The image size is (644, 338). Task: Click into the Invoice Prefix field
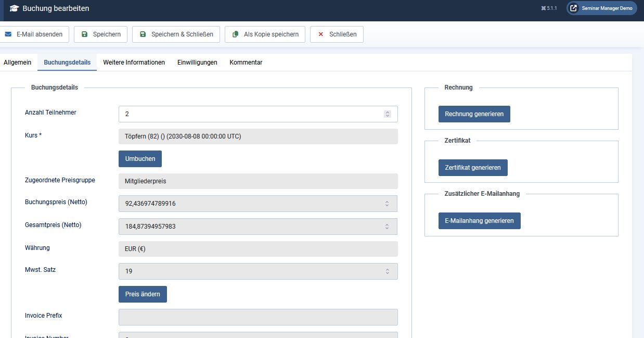point(258,317)
